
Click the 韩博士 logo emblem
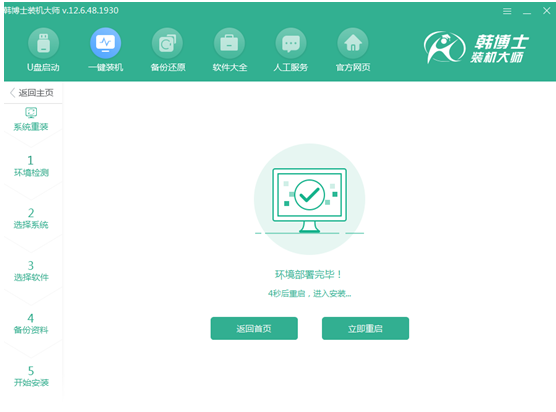click(x=444, y=47)
